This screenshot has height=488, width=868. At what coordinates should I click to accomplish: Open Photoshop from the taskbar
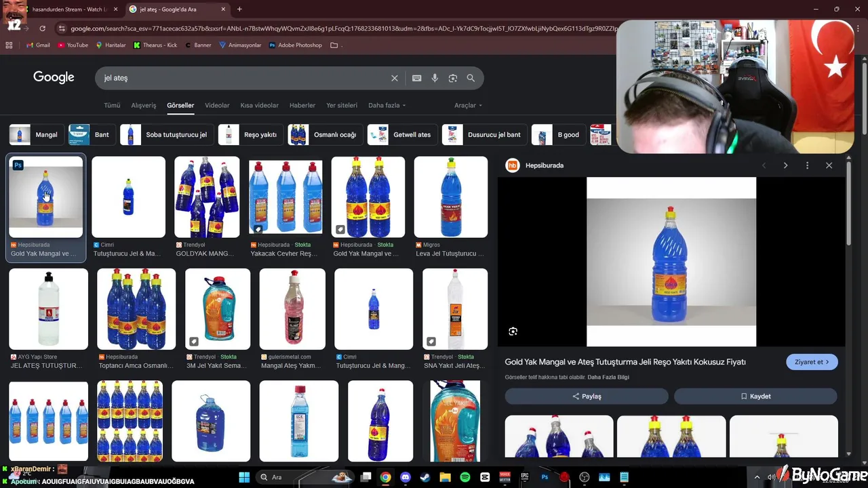545,477
